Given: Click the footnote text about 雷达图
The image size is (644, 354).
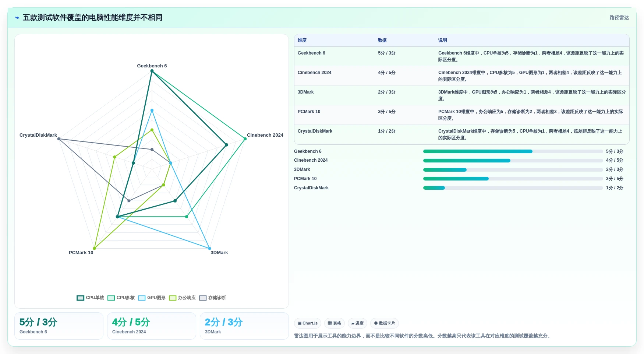Looking at the screenshot, I should pos(423,336).
